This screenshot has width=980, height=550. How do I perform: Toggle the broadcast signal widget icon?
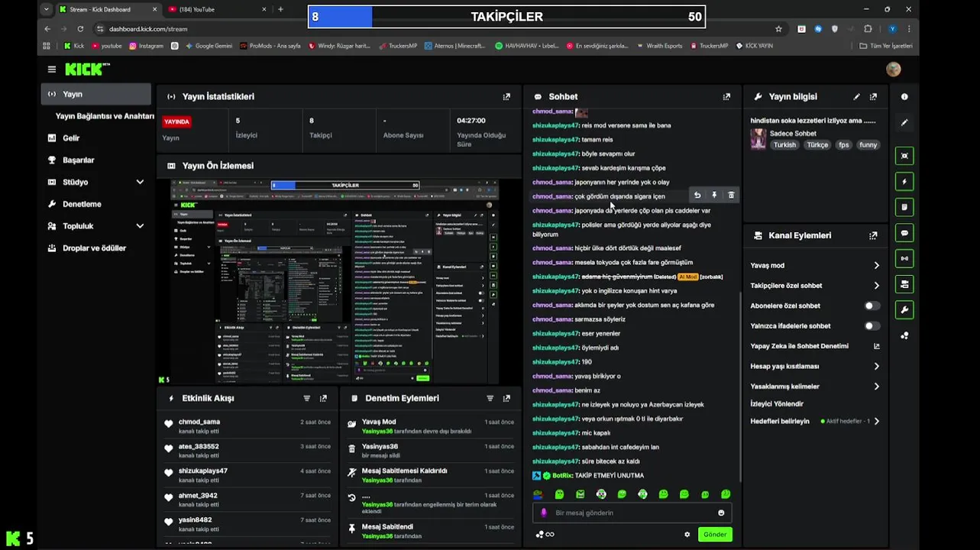[904, 258]
